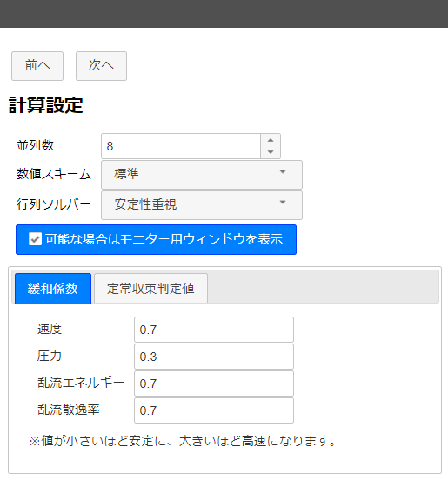Click the 計算設定 heading

point(45,105)
